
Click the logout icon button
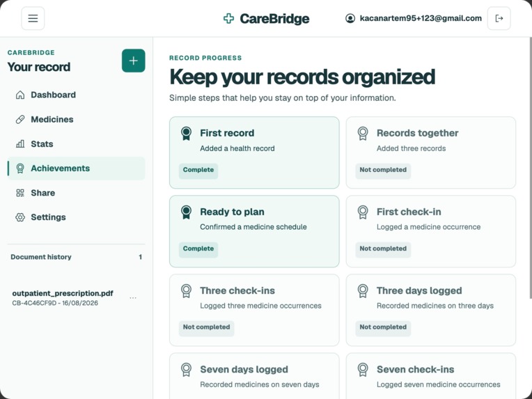(499, 18)
